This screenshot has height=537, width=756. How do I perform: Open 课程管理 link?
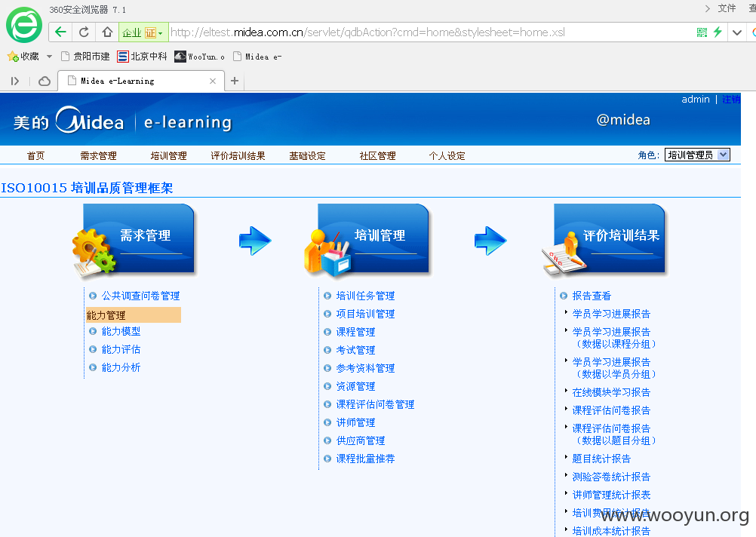coord(356,332)
